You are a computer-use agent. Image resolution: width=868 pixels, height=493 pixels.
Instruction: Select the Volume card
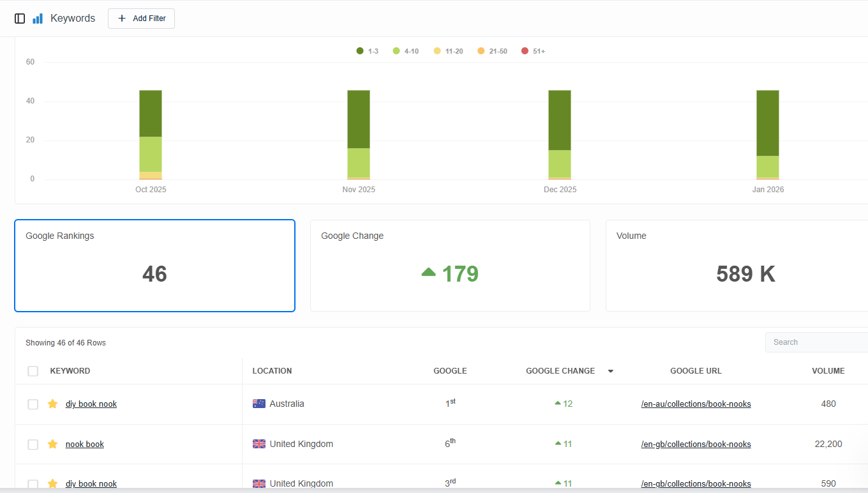click(x=737, y=266)
